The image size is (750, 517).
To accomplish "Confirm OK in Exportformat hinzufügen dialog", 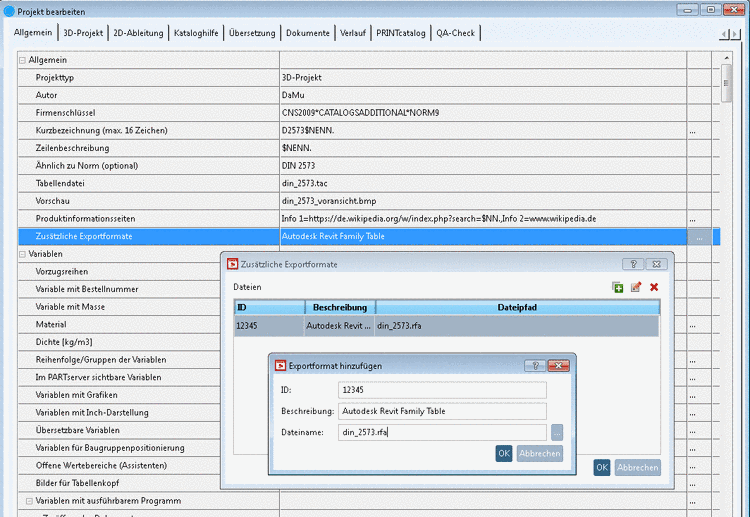I will [504, 453].
